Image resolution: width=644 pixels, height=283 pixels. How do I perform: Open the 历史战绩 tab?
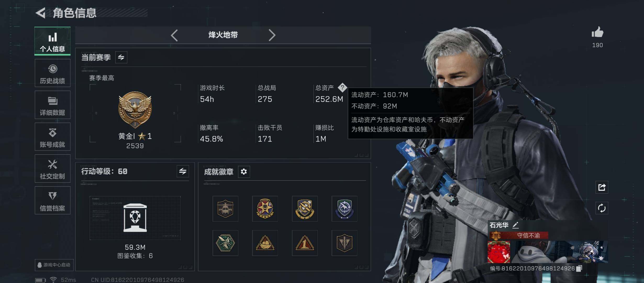52,73
